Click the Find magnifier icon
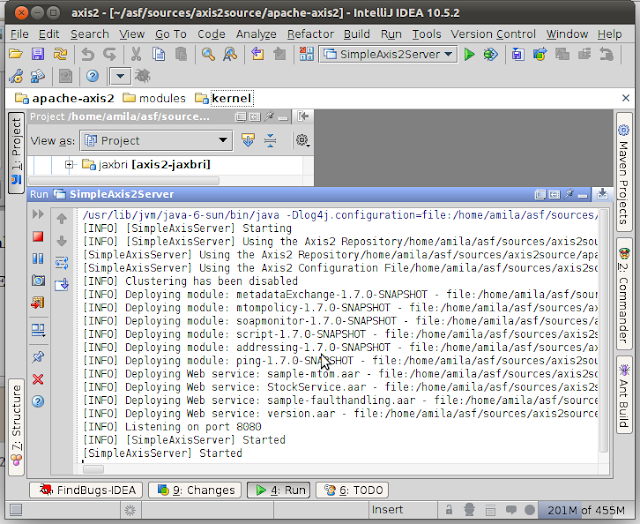This screenshot has height=524, width=640. point(208,54)
